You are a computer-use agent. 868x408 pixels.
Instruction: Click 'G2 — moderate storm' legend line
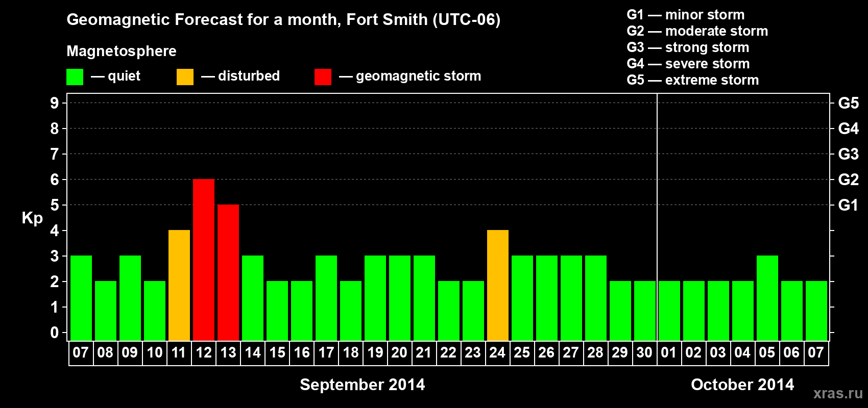pyautogui.click(x=697, y=31)
